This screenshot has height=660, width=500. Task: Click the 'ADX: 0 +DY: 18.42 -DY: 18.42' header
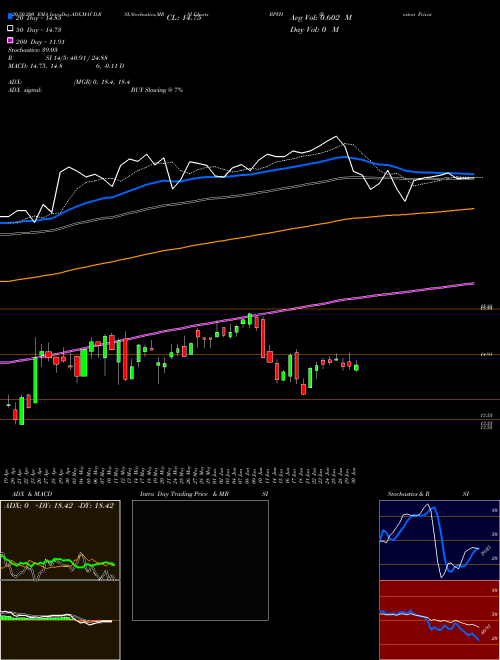59,505
